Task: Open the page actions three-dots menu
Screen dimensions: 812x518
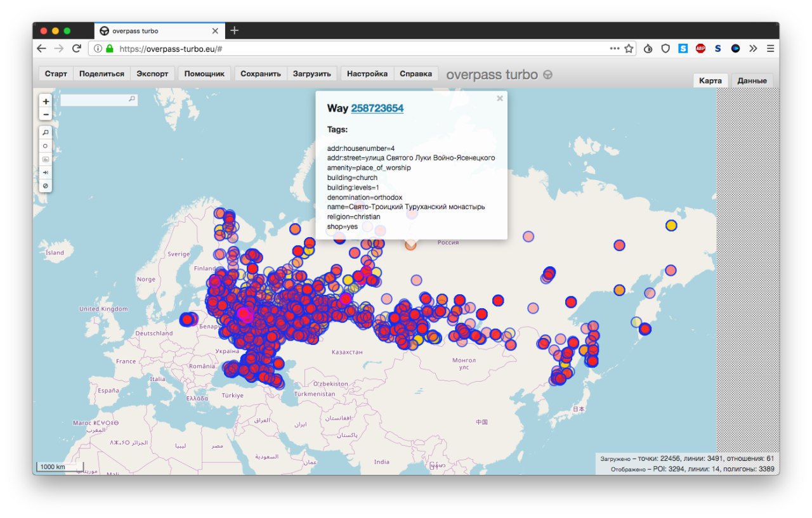Action: click(615, 48)
